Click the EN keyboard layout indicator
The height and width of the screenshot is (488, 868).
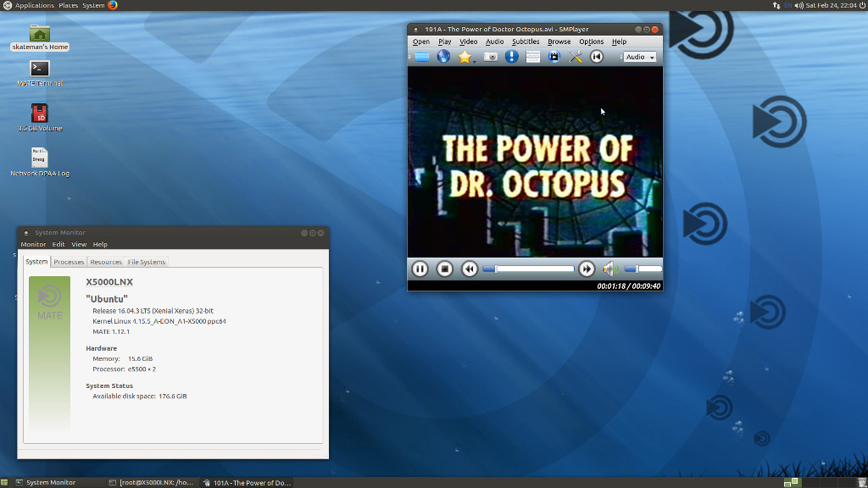tap(787, 6)
